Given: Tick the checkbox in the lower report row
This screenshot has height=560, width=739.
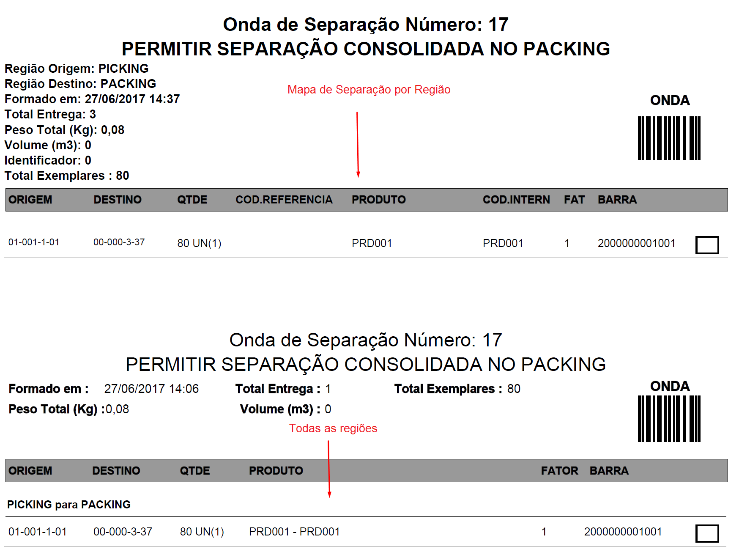Looking at the screenshot, I should tap(707, 533).
